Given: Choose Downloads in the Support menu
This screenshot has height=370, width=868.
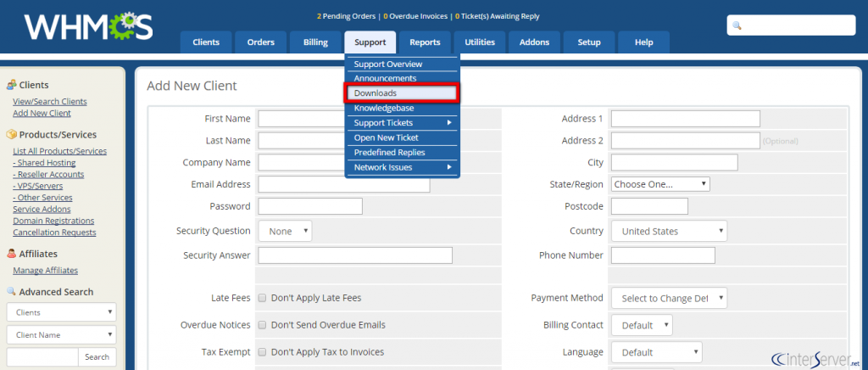Looking at the screenshot, I should (403, 93).
